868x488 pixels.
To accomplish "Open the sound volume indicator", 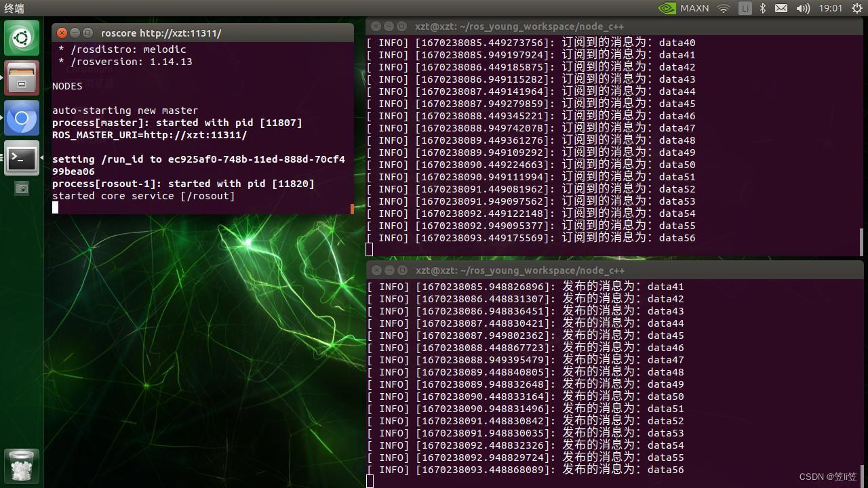I will tap(803, 8).
